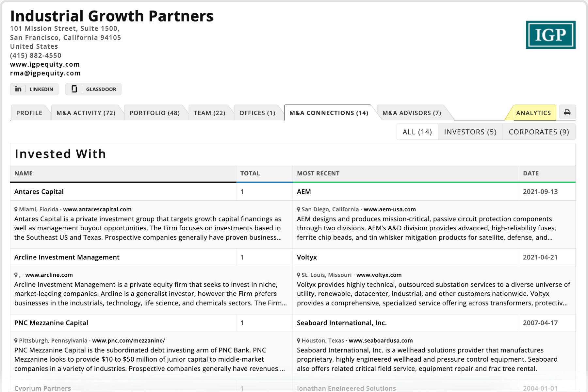
Task: Select the Team (22) tab
Action: point(209,113)
